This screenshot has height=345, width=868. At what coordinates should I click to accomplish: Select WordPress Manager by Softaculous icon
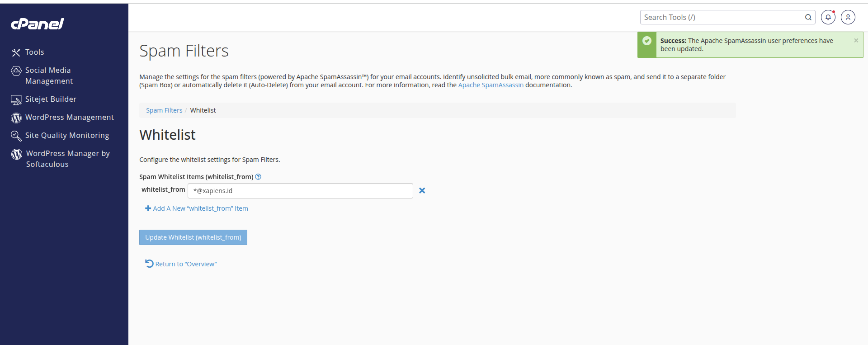coord(17,154)
